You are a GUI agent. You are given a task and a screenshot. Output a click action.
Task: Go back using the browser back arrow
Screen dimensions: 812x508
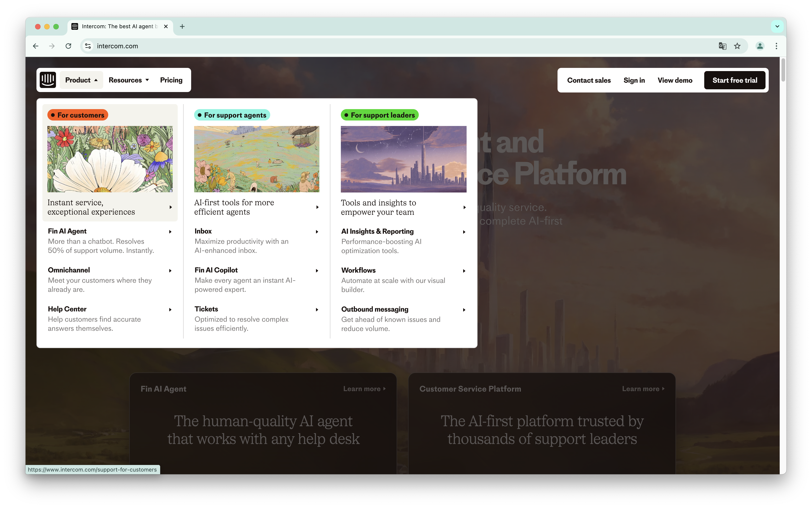coord(36,46)
